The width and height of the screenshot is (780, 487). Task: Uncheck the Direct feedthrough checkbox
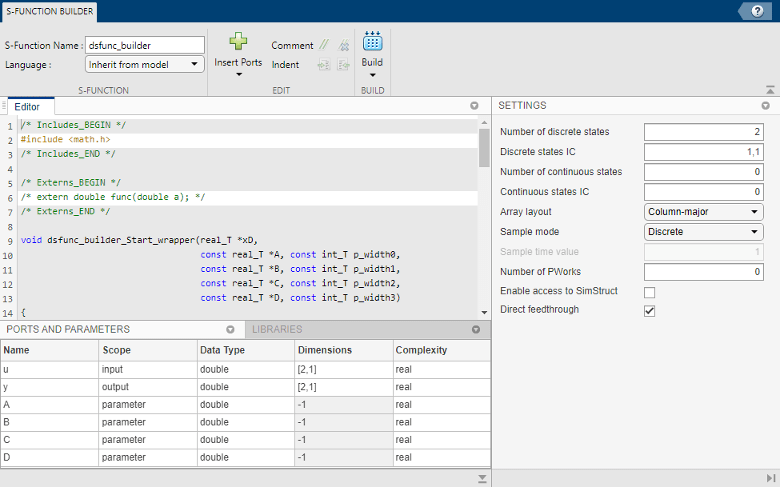pos(650,311)
